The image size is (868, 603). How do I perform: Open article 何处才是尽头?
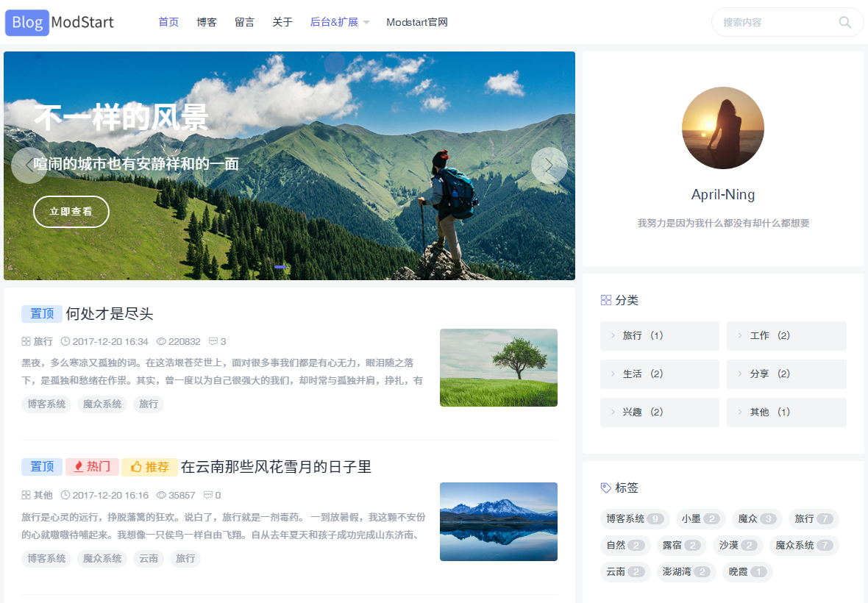tap(110, 314)
